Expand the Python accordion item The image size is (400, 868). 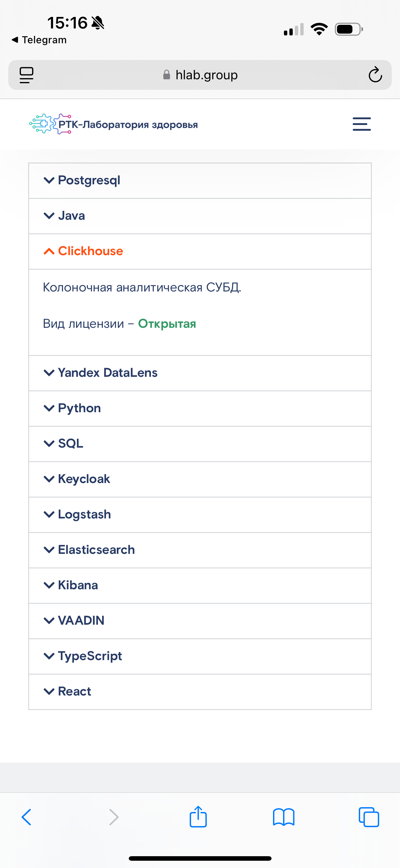[200, 408]
